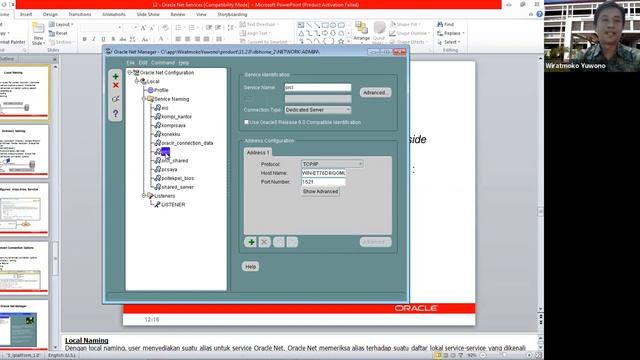Image resolution: width=640 pixels, height=360 pixels.
Task: Switch to the Review ribbon tab
Action: coord(178,14)
